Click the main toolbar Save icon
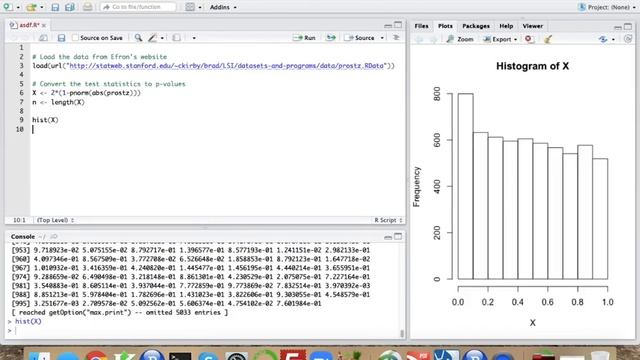Image resolution: width=640 pixels, height=360 pixels. tap(55, 7)
